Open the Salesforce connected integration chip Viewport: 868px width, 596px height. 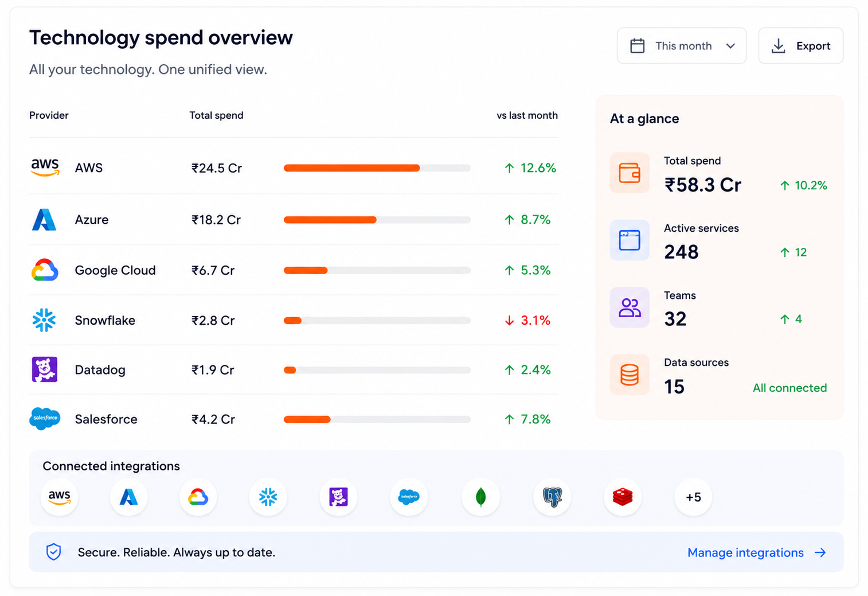(409, 497)
